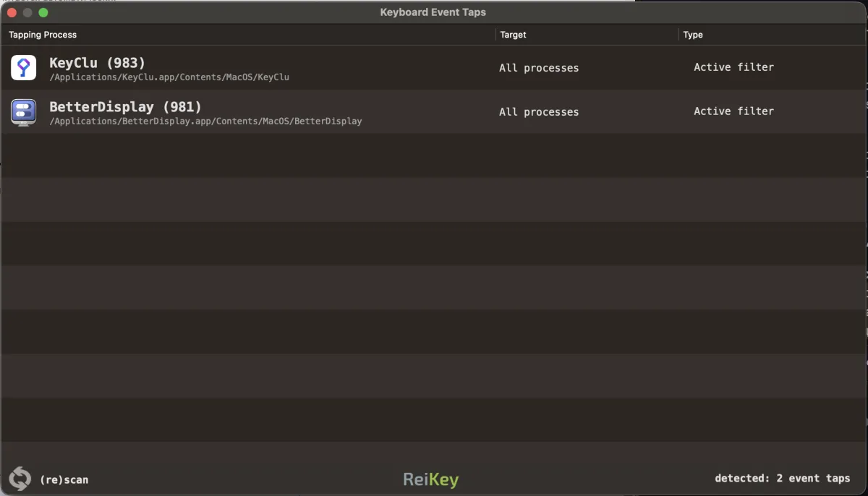The height and width of the screenshot is (496, 868).
Task: Click the Keyboard Event Taps window title
Action: [x=433, y=12]
